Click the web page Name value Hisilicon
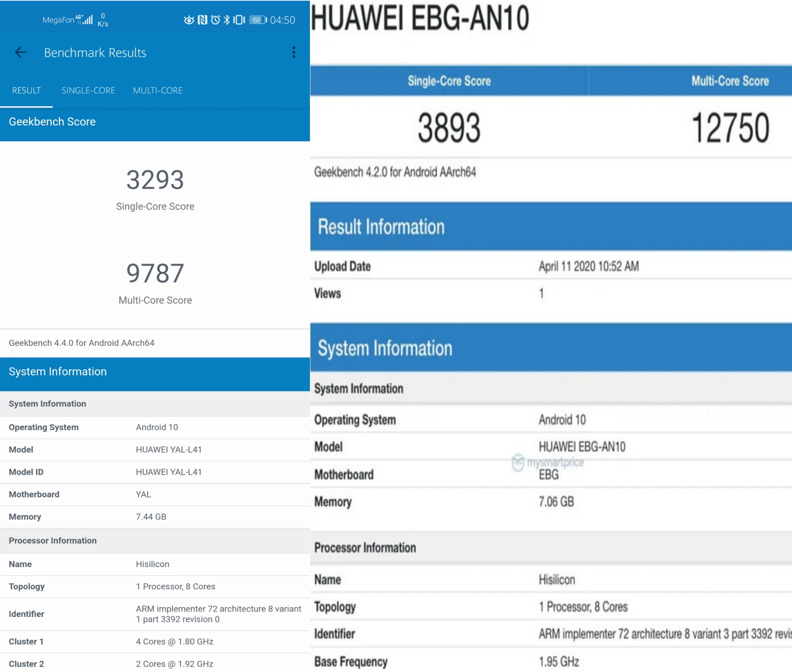 click(x=557, y=580)
